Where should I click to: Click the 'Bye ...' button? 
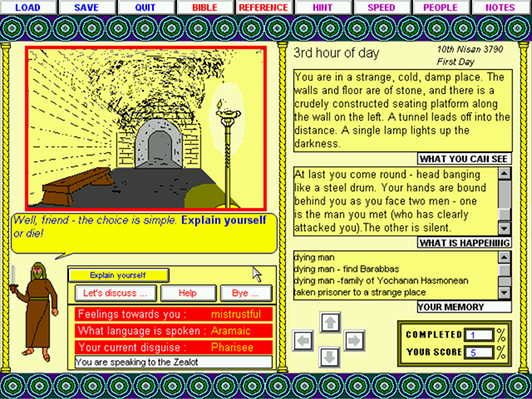pyautogui.click(x=246, y=293)
